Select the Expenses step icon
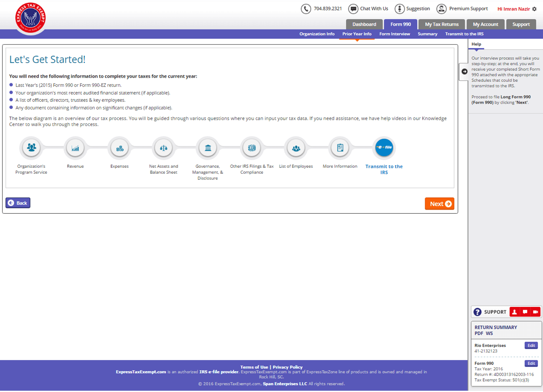This screenshot has height=392, width=543. pos(119,147)
